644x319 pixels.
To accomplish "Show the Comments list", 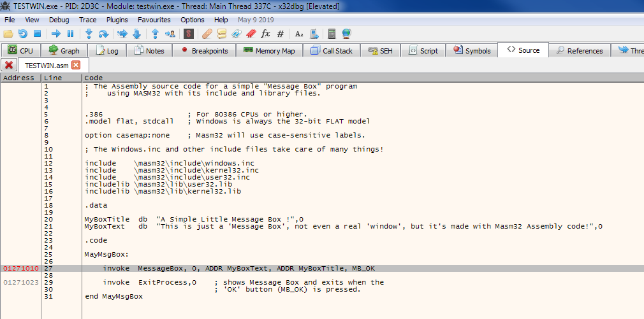I will (222, 34).
